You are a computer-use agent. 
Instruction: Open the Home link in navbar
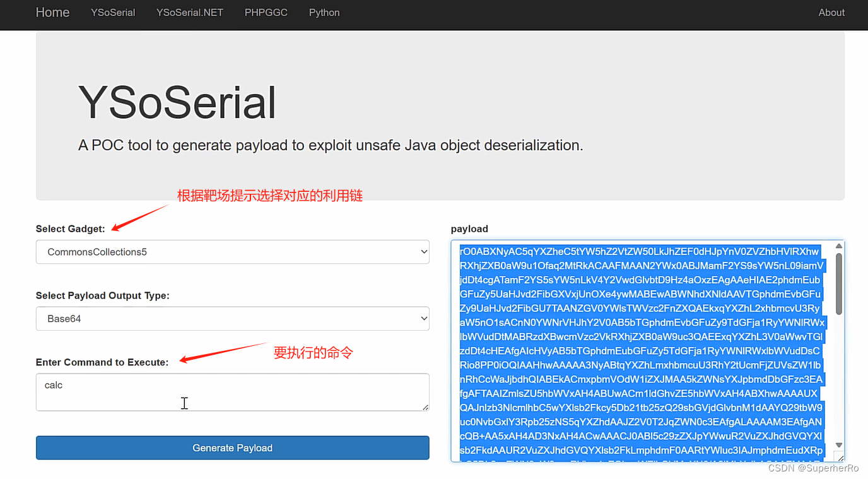pos(52,13)
